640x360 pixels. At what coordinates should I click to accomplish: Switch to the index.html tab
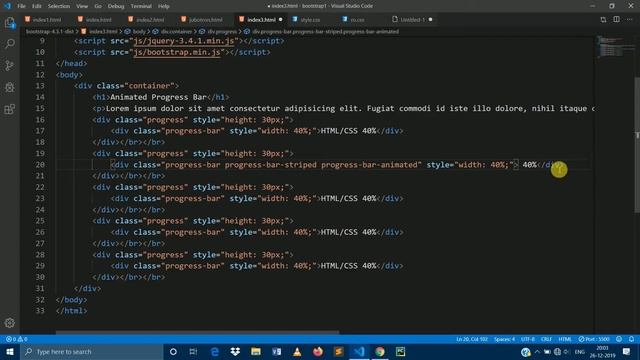pos(98,20)
